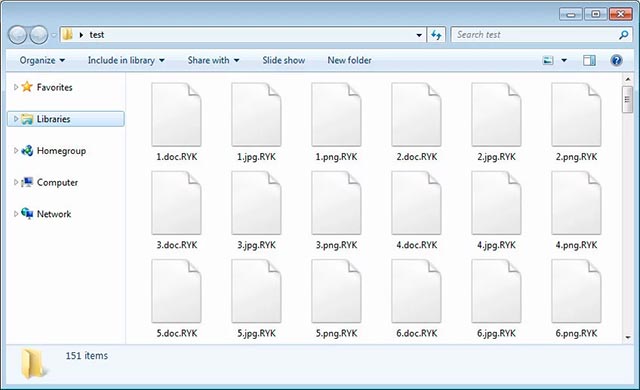Select file icon 5.doc.RYK
This screenshot has height=390, width=640.
176,291
